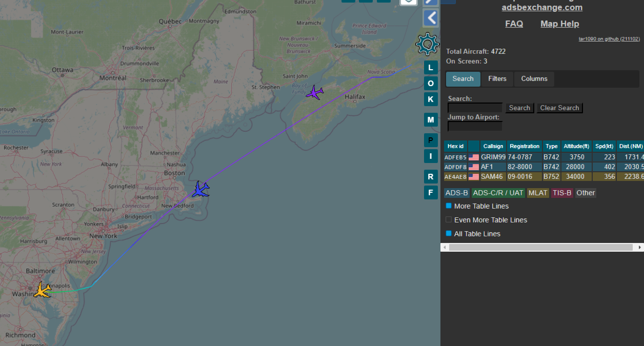Sort table by Callsign column

(x=493, y=146)
